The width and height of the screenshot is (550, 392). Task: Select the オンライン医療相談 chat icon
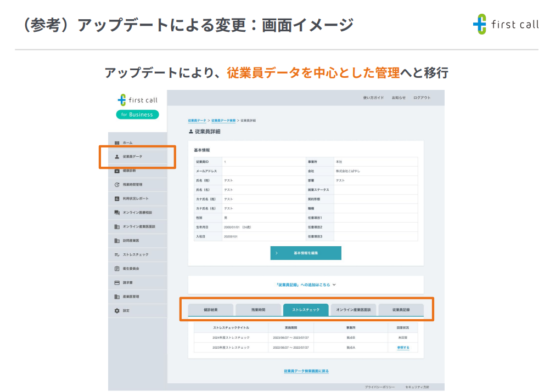click(x=116, y=212)
